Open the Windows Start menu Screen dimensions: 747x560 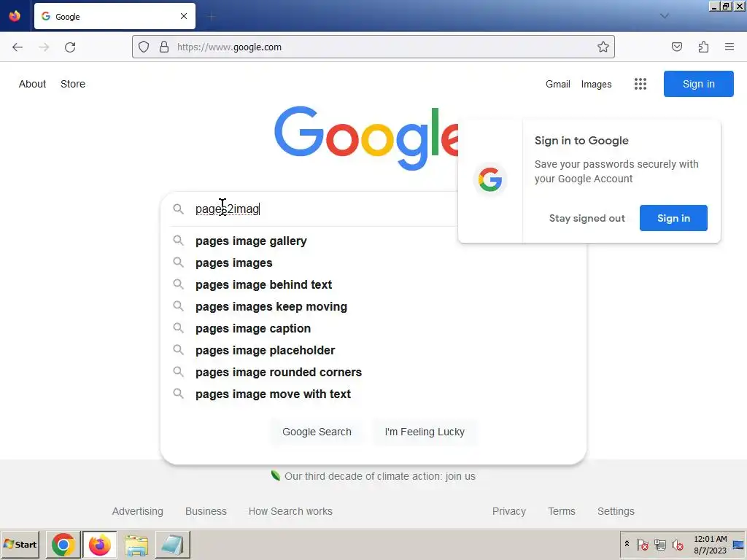point(20,544)
